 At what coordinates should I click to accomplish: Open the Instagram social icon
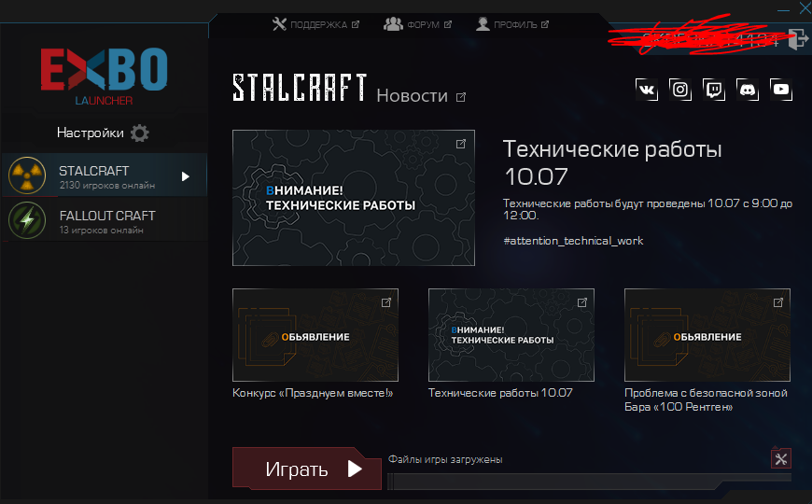680,90
